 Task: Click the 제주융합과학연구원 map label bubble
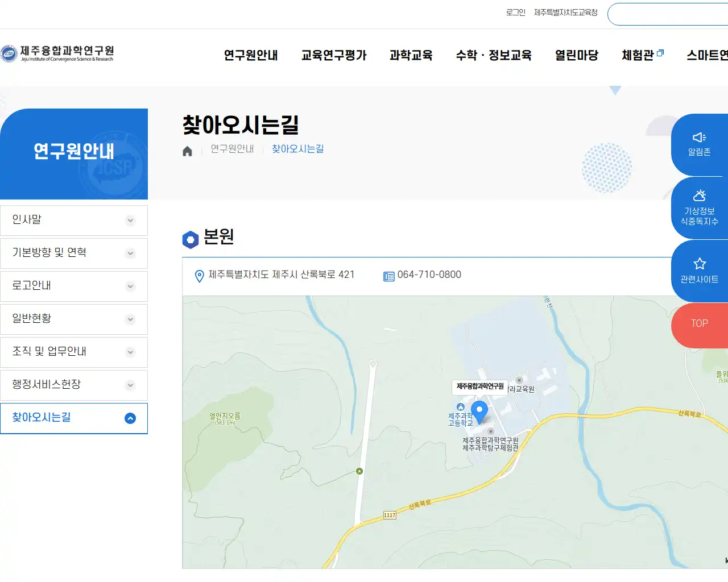[480, 386]
